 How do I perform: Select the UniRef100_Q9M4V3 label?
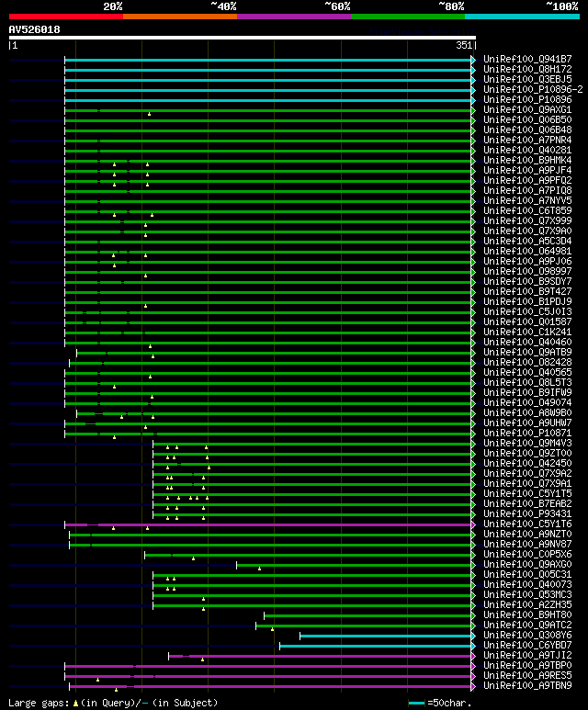click(x=527, y=444)
